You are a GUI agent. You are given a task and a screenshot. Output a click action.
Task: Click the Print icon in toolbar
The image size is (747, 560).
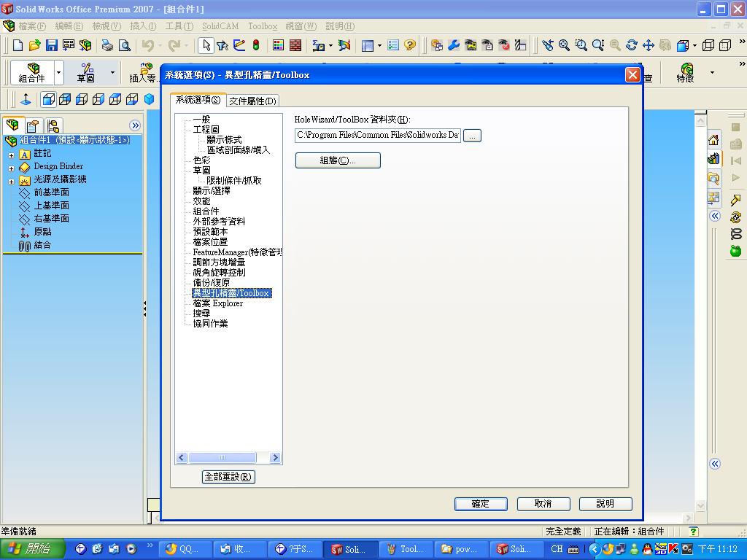108,45
